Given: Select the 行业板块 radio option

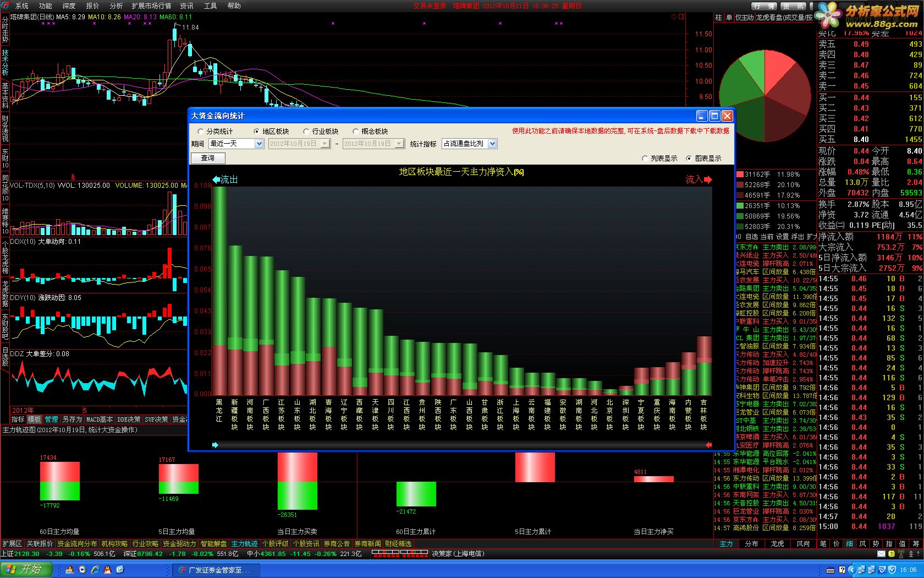Looking at the screenshot, I should 321,132.
